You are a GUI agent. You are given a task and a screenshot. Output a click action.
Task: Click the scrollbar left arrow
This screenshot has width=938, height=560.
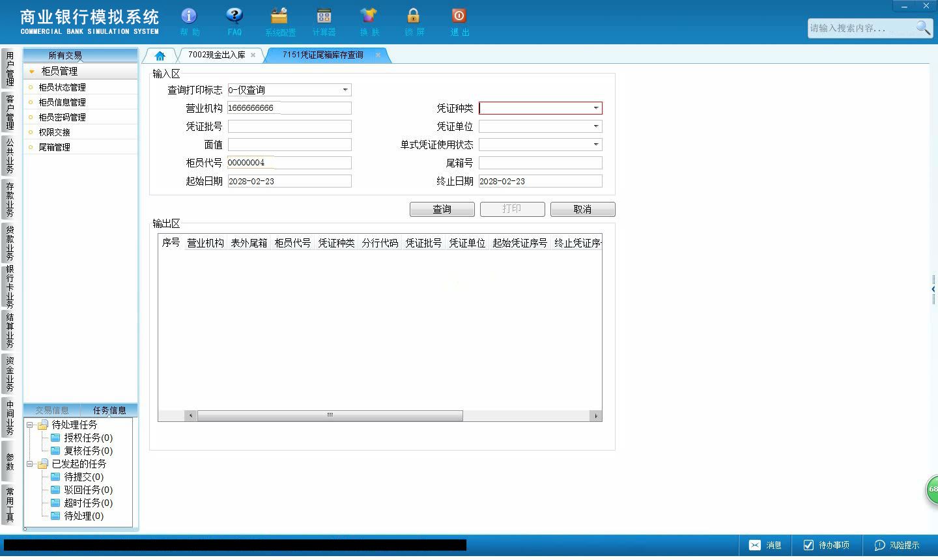coord(190,415)
